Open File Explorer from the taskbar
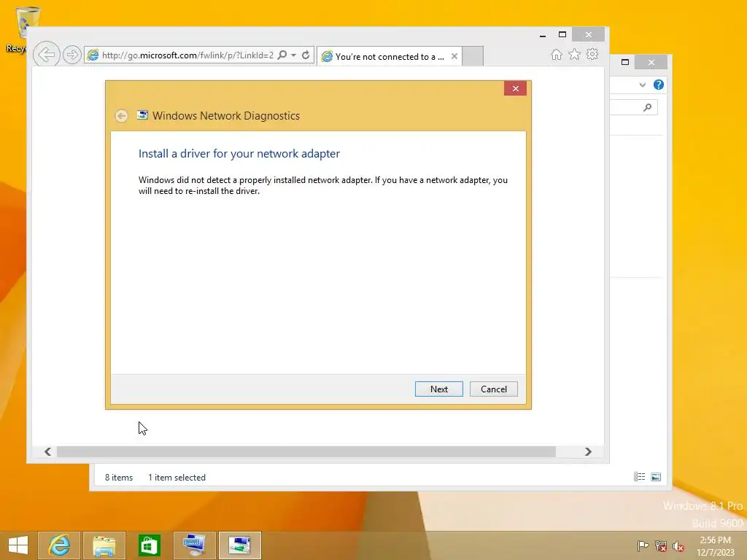This screenshot has height=560, width=747. point(104,545)
